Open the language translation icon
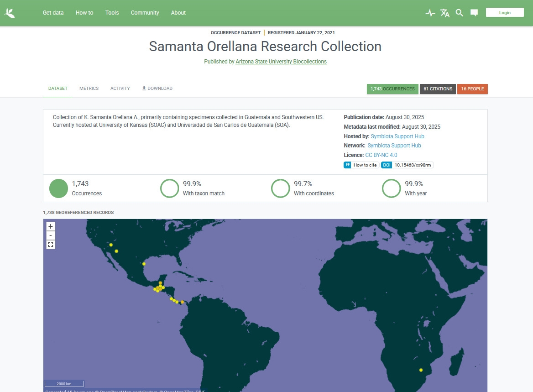The height and width of the screenshot is (392, 533). click(x=445, y=13)
